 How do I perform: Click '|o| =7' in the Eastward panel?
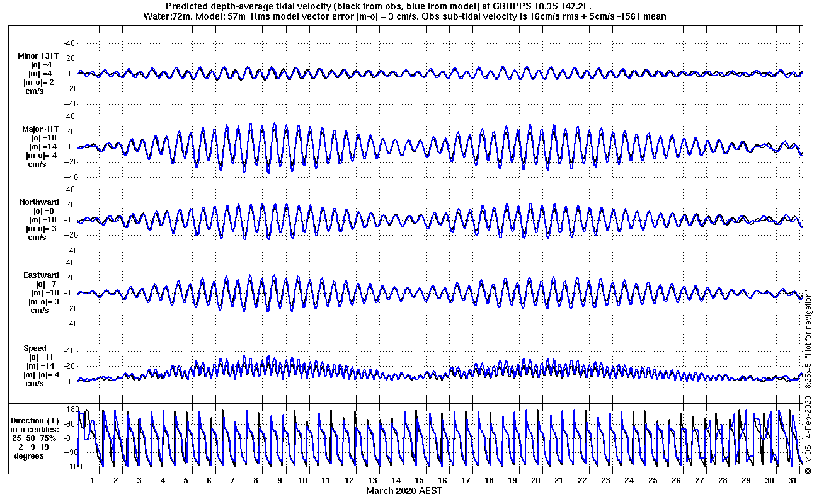46,284
